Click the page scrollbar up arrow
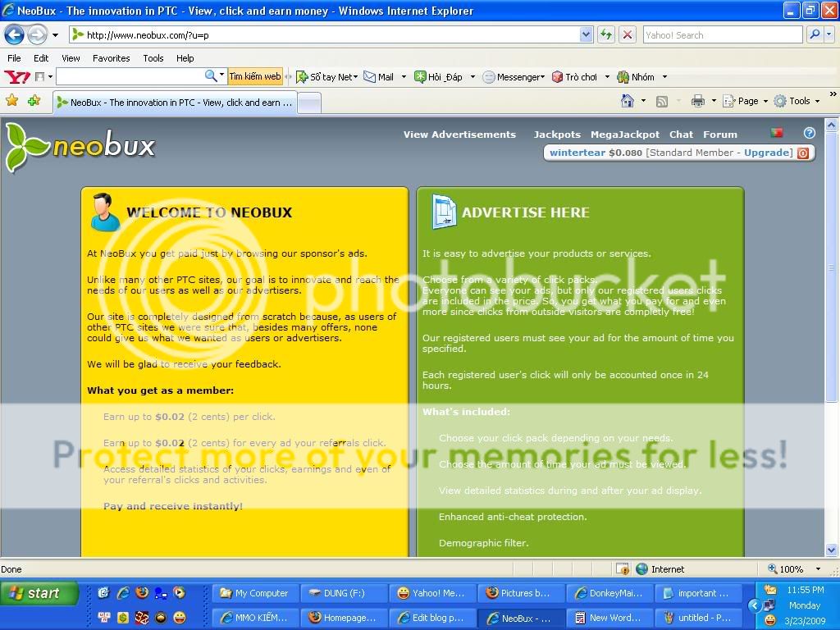Screen dimensions: 840x630 pyautogui.click(x=831, y=126)
